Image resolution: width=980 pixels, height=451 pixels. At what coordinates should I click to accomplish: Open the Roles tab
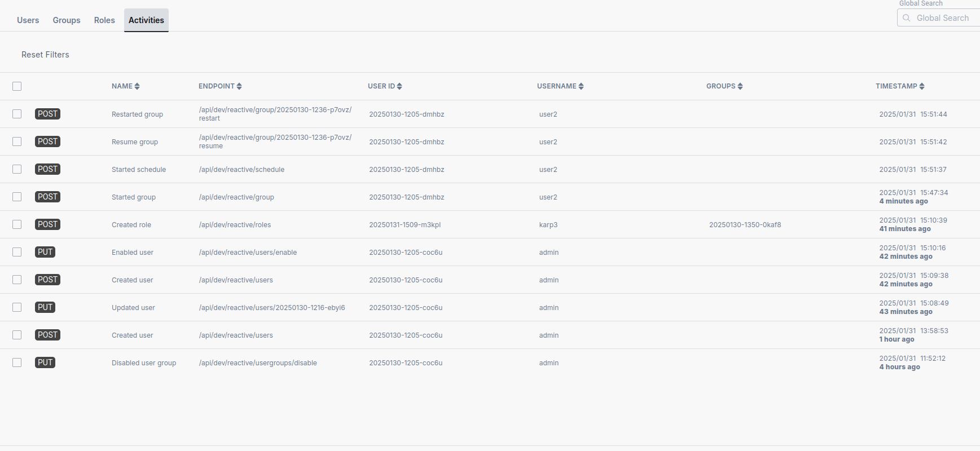(104, 20)
